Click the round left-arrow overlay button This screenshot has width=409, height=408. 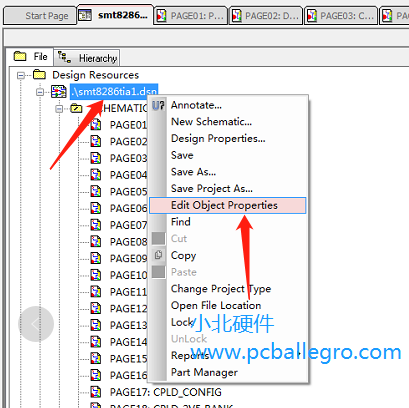coord(36,324)
